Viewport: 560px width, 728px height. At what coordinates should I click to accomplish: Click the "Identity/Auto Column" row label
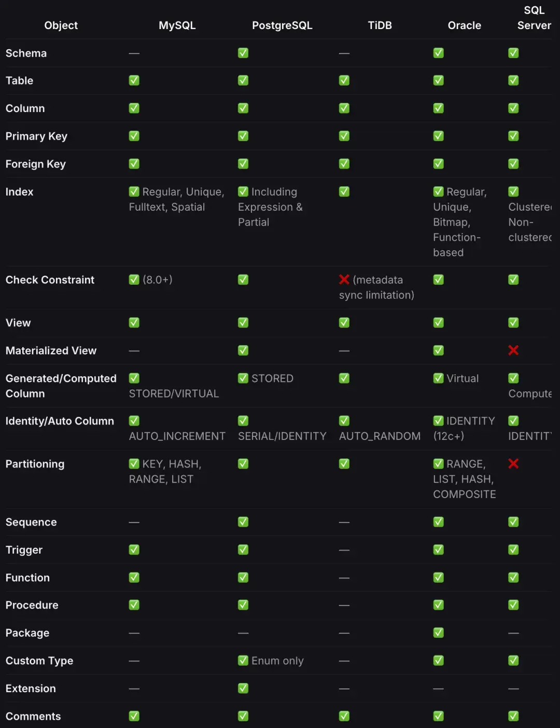60,421
